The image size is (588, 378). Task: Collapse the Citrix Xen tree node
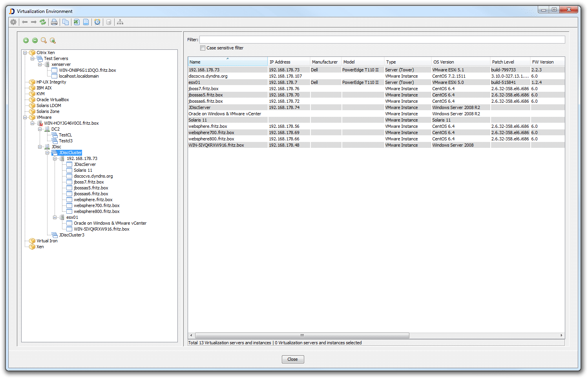(x=25, y=53)
